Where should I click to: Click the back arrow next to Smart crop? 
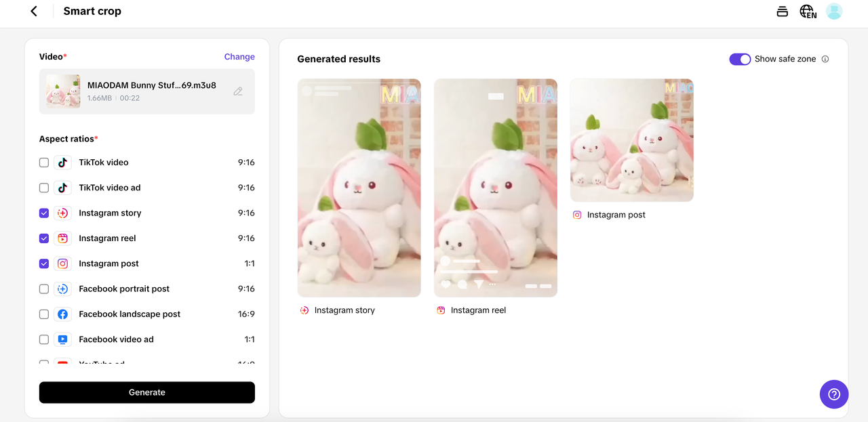click(33, 11)
